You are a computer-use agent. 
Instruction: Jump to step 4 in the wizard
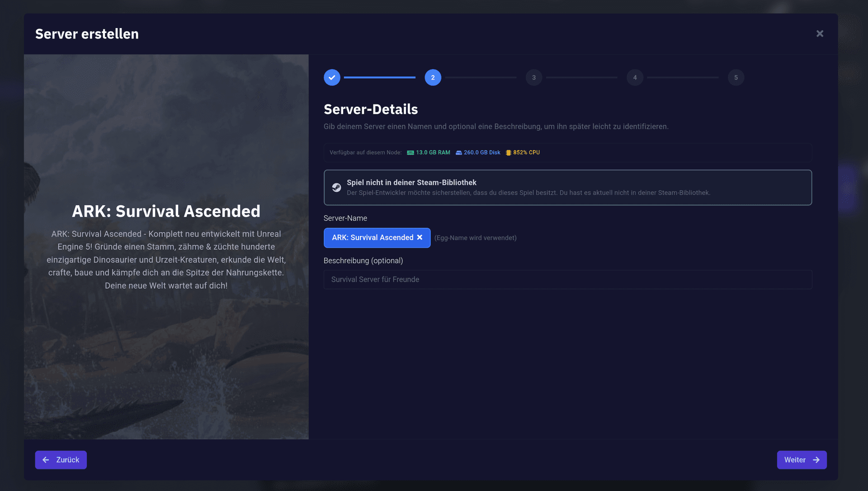[635, 77]
